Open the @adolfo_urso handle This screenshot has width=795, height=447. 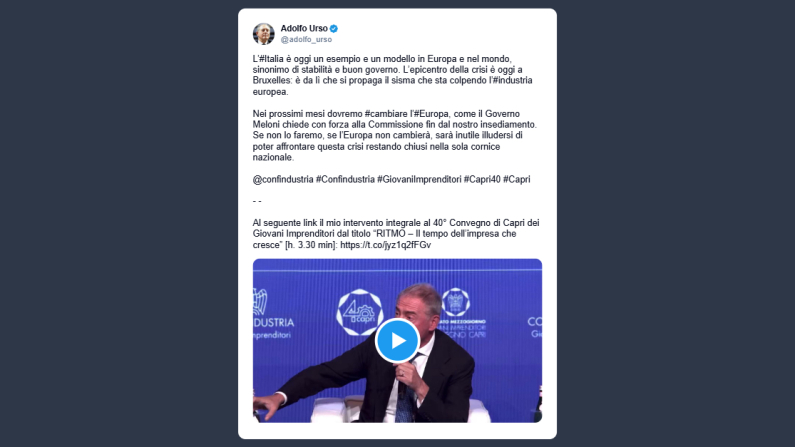pyautogui.click(x=306, y=40)
